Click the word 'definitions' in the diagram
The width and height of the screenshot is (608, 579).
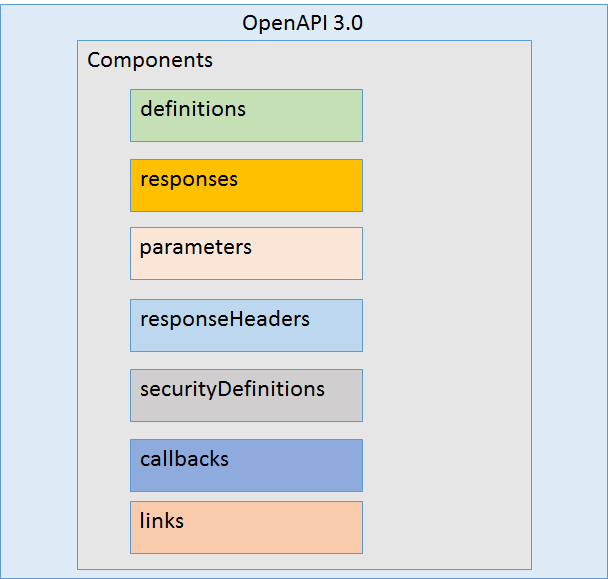[193, 108]
